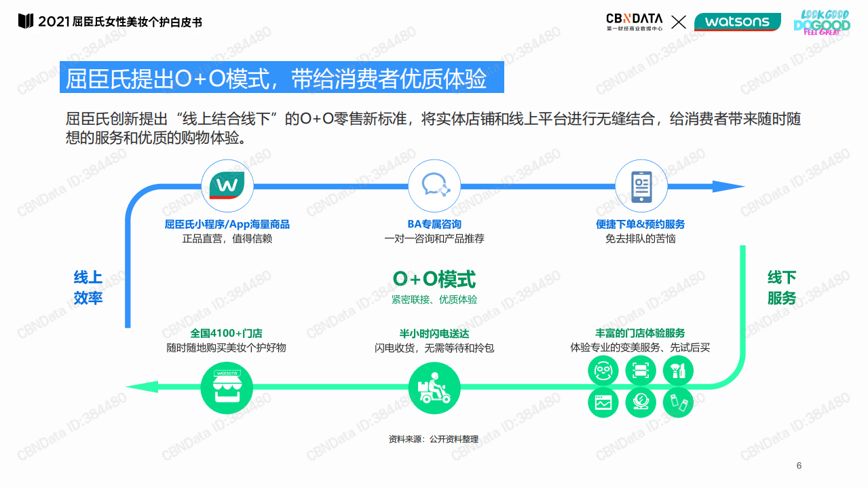The image size is (868, 488).
Task: Select the skincare bottles service icon
Action: pos(678,402)
